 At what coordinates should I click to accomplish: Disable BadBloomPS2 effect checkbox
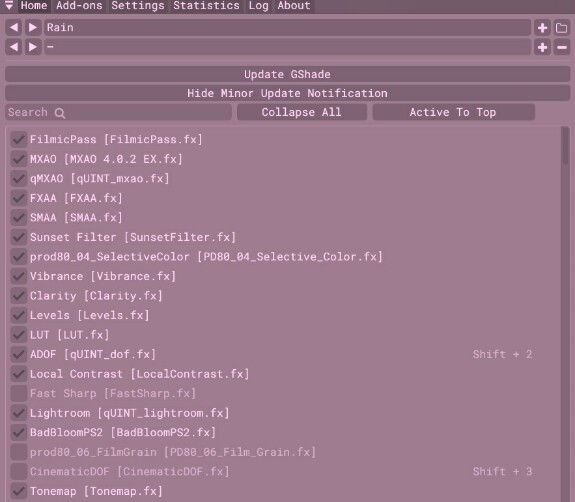[19, 432]
